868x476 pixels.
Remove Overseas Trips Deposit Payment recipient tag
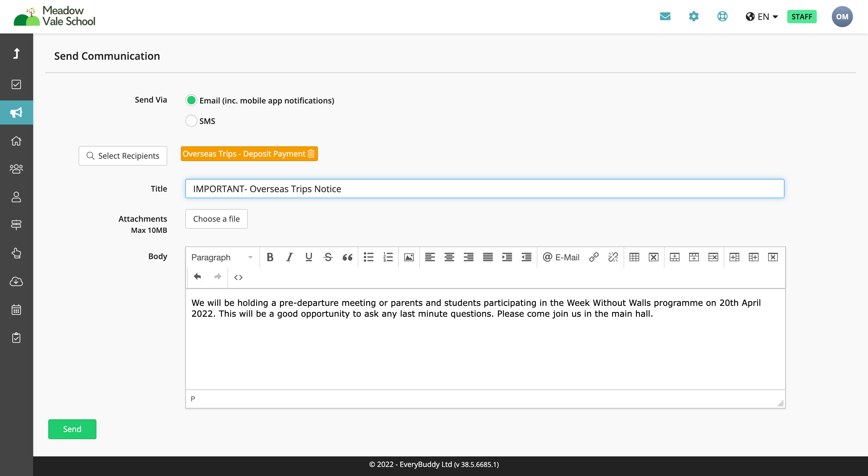coord(311,154)
